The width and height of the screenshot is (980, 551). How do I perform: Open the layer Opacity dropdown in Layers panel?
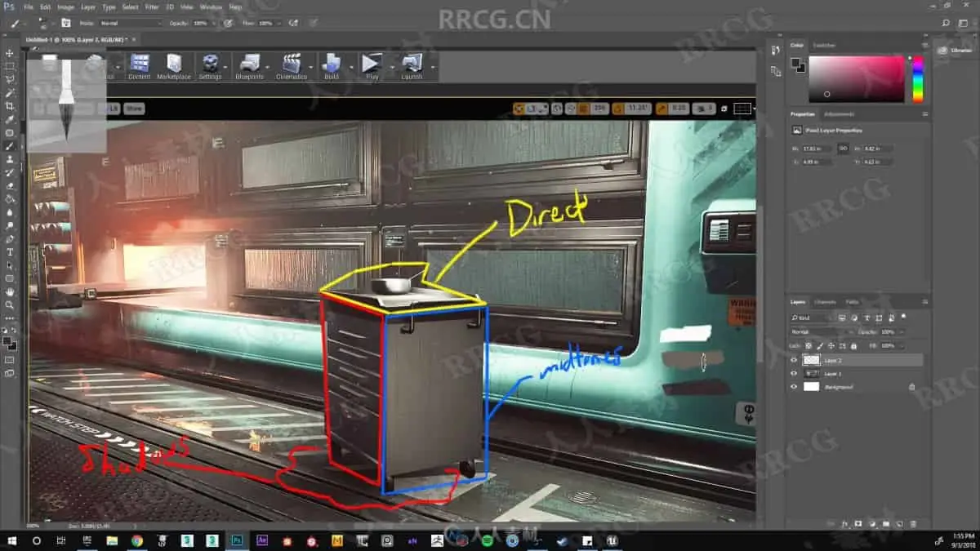pyautogui.click(x=902, y=332)
